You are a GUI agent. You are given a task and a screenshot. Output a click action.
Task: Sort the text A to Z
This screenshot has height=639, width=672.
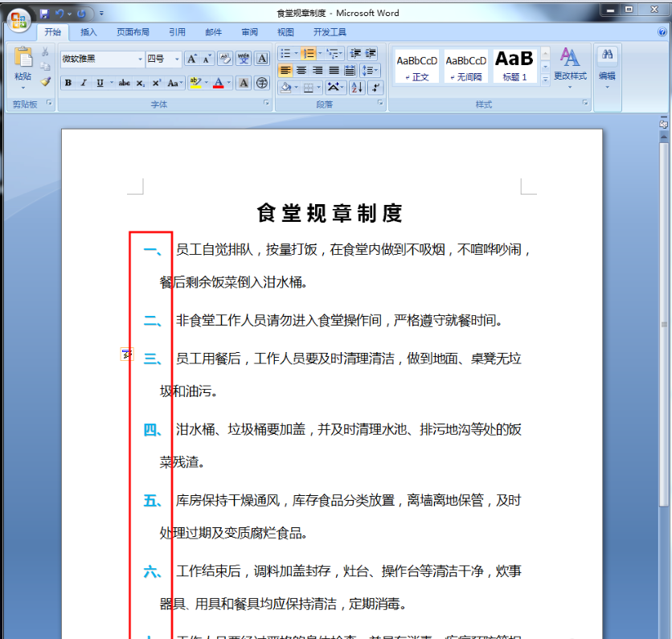357,88
